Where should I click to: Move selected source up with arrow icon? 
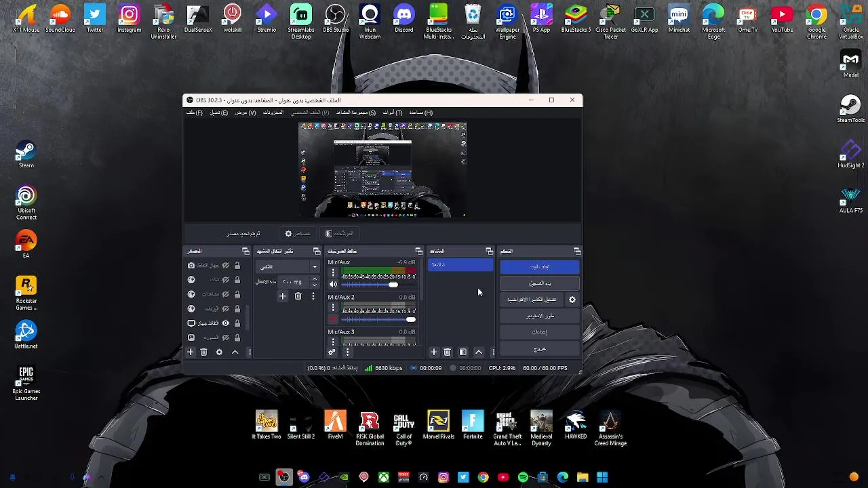(x=235, y=352)
